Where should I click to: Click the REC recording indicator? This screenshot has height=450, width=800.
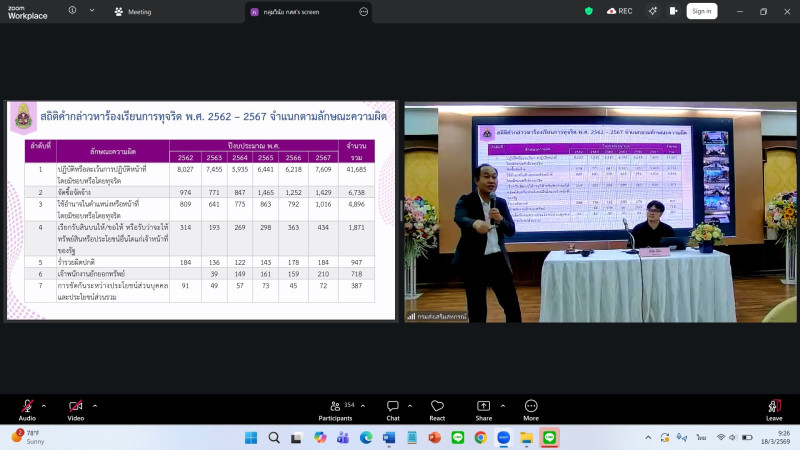point(619,11)
